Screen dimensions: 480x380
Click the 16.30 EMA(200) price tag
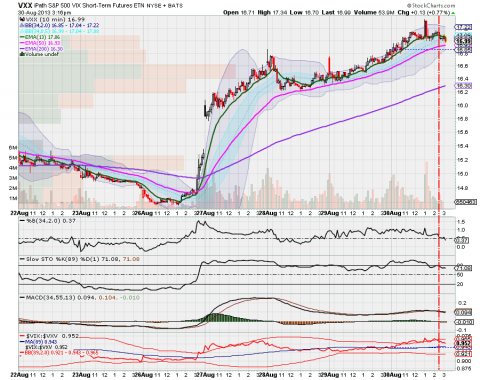pyautogui.click(x=463, y=86)
